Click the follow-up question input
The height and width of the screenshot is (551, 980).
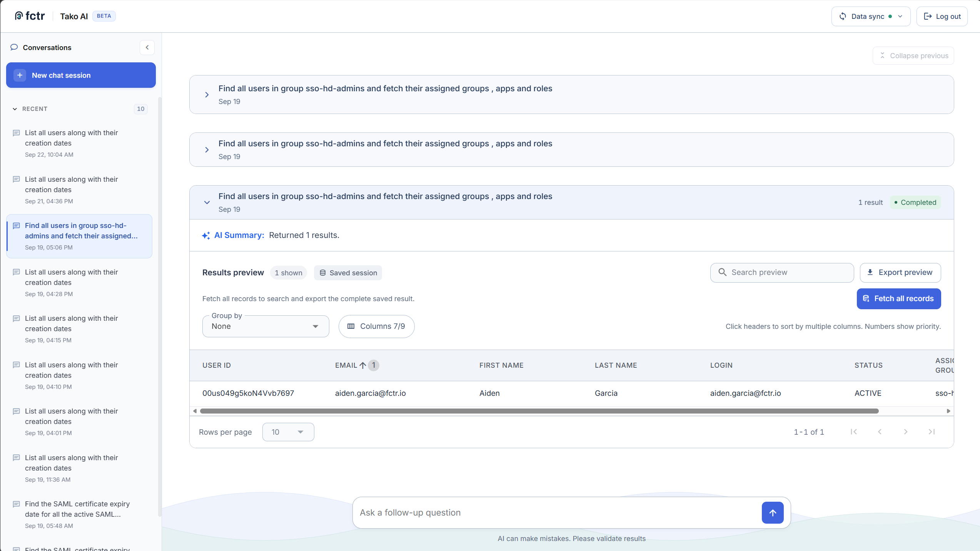click(x=557, y=513)
